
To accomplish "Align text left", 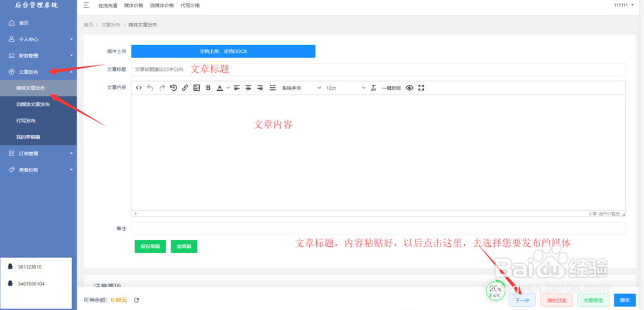I will pos(236,87).
